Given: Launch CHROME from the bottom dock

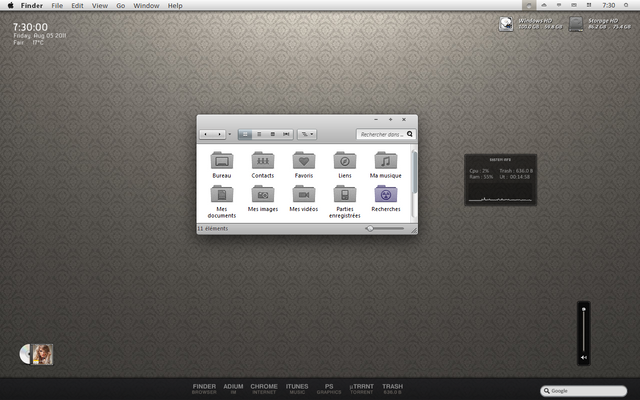Looking at the screenshot, I should (x=264, y=388).
